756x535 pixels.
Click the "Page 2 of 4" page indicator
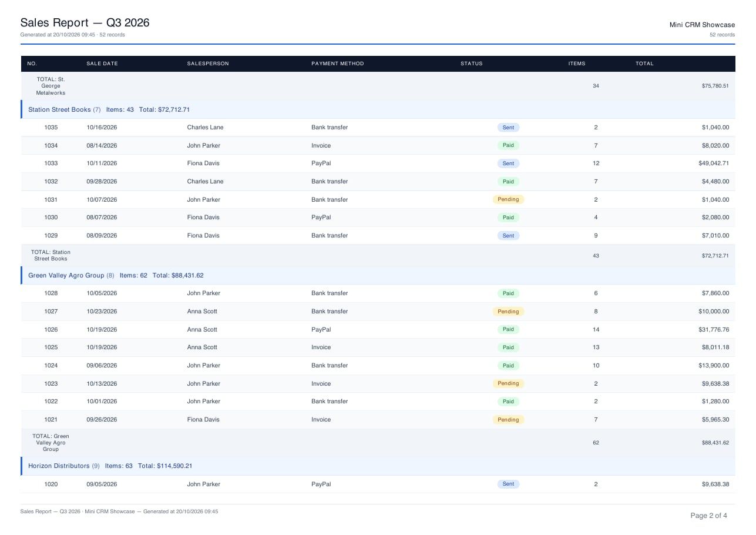click(x=708, y=516)
